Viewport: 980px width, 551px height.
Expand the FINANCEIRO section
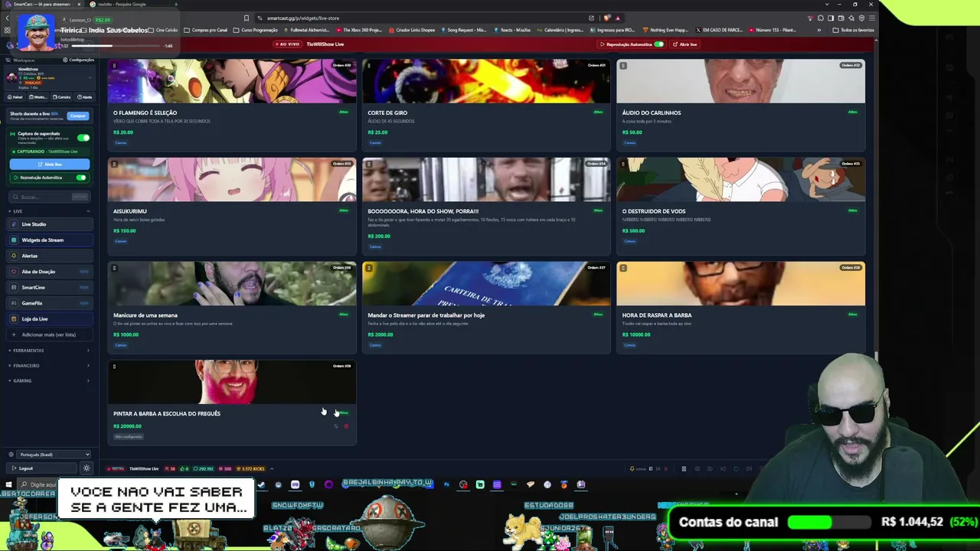pyautogui.click(x=49, y=366)
